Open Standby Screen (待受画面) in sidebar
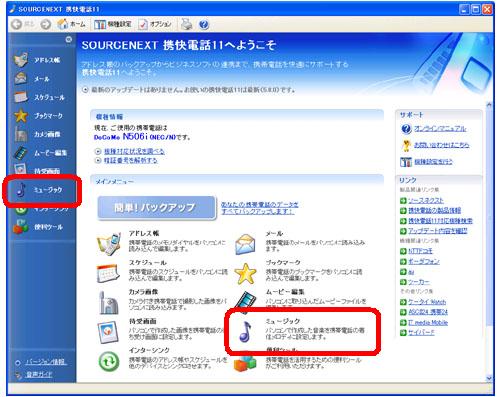This screenshot has height=397, width=500. pyautogui.click(x=37, y=170)
